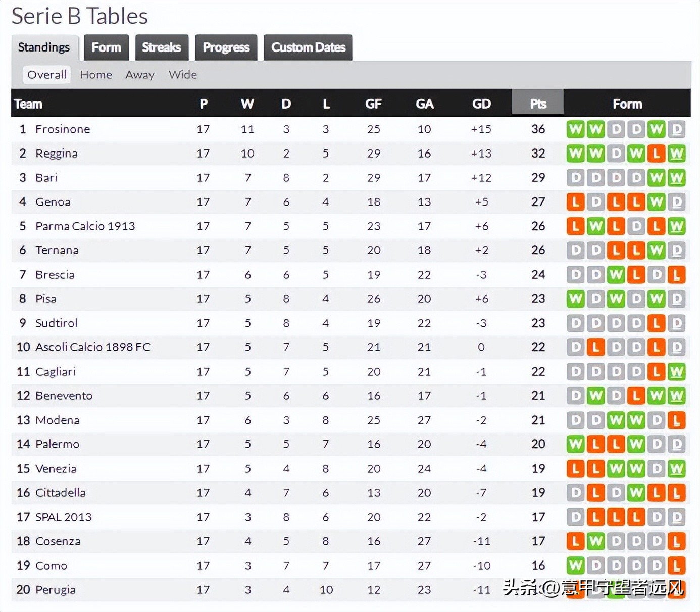Select the Custom Dates tab
This screenshot has width=700, height=612.
tap(308, 47)
